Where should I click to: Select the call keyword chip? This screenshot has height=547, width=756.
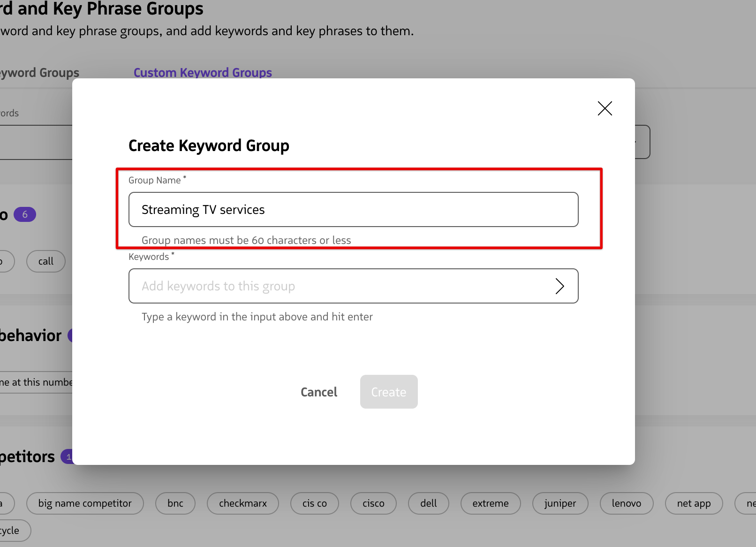coord(45,261)
